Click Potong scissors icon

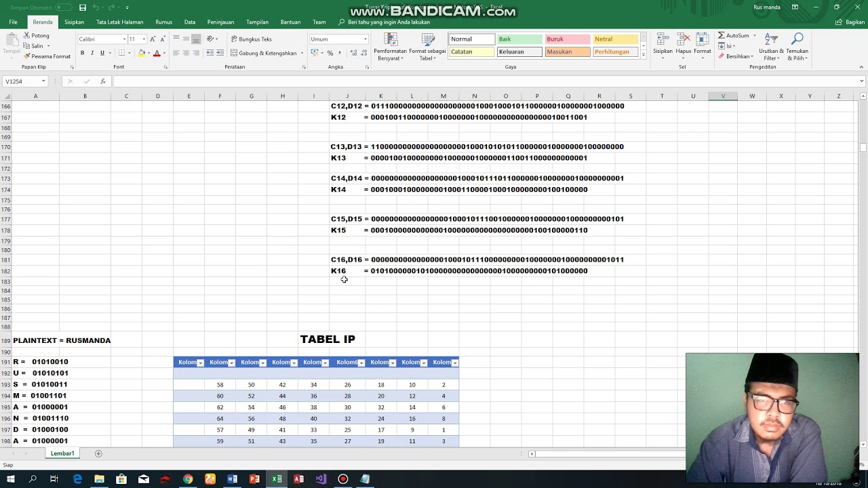26,35
